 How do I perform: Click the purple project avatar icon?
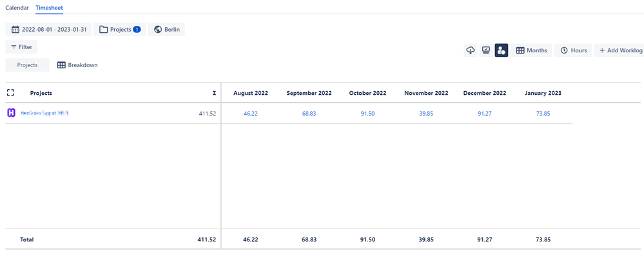pyautogui.click(x=12, y=113)
